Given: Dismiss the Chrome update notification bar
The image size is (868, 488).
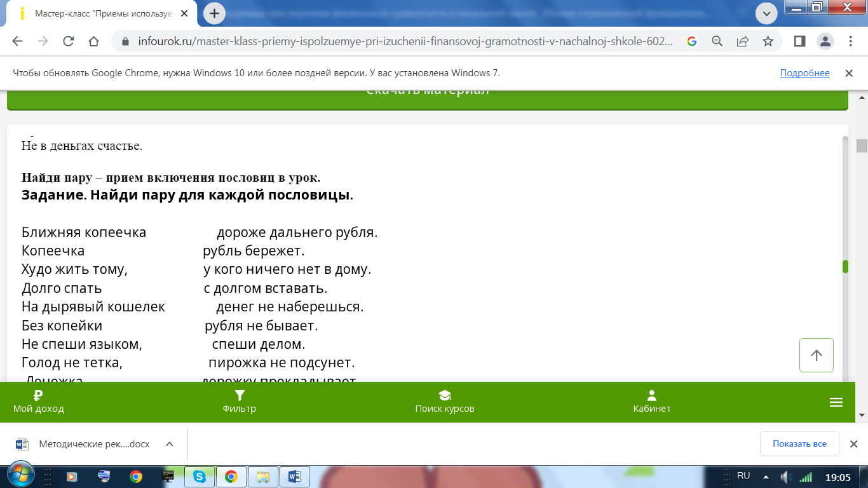Looking at the screenshot, I should [848, 73].
